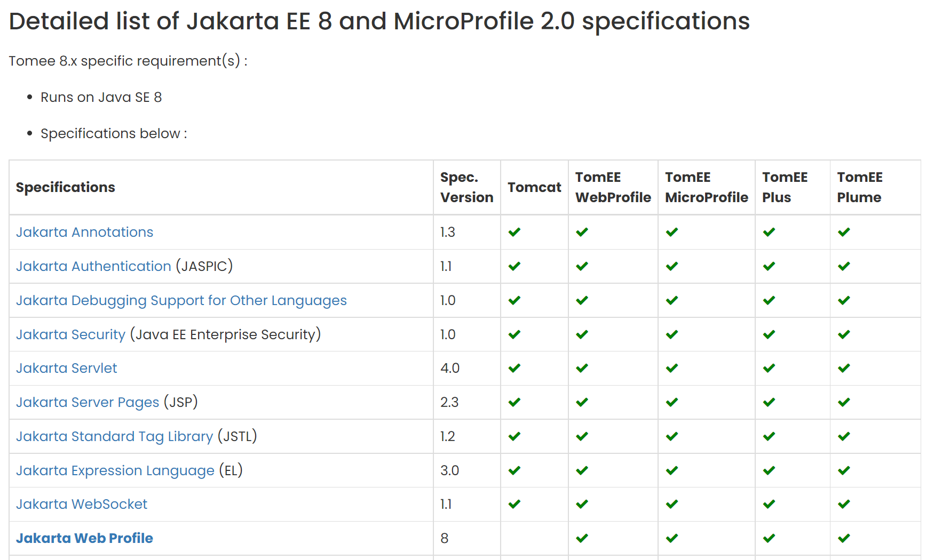The width and height of the screenshot is (926, 560).
Task: Click "Tomee 8.x specific requirement(s)" text
Action: 128,61
